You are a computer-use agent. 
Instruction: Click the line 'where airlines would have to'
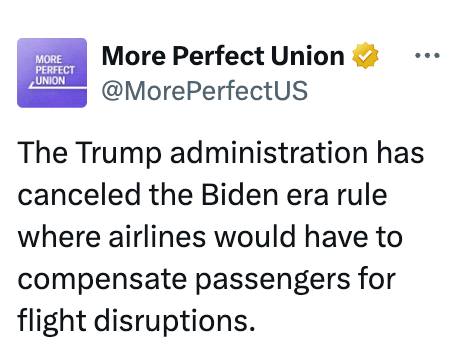[x=210, y=237]
